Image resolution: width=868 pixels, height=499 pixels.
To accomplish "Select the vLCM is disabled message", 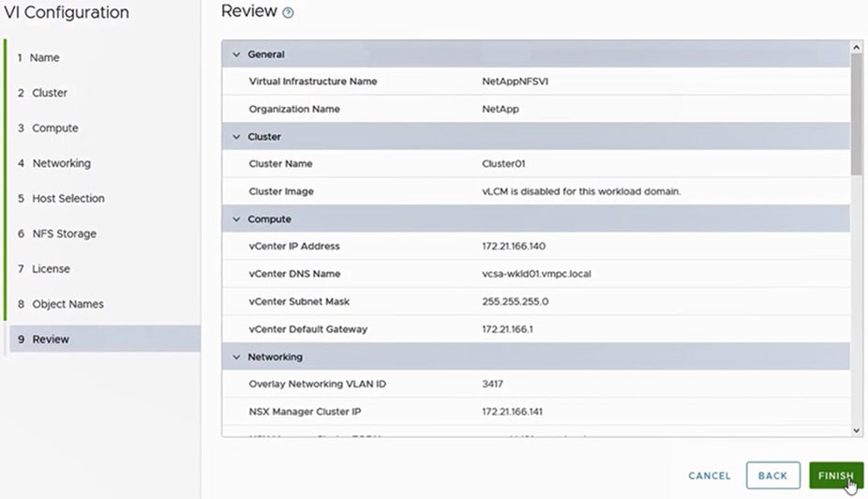I will click(x=581, y=191).
